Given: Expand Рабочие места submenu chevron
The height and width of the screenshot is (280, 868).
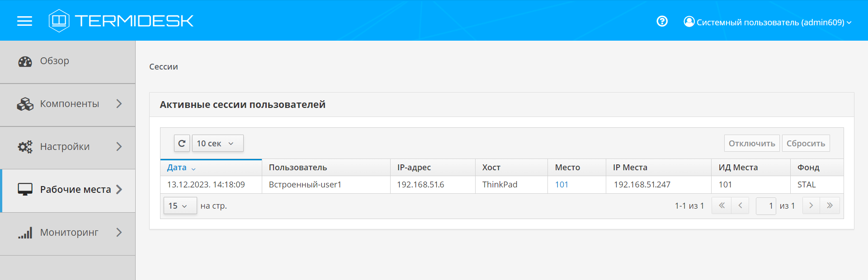Looking at the screenshot, I should (x=119, y=190).
